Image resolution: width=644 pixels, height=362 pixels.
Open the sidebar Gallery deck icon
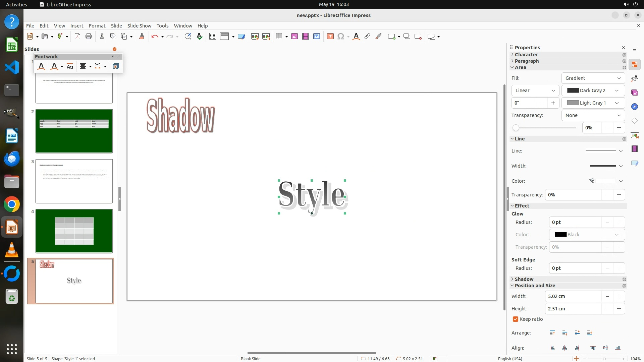coord(634,93)
